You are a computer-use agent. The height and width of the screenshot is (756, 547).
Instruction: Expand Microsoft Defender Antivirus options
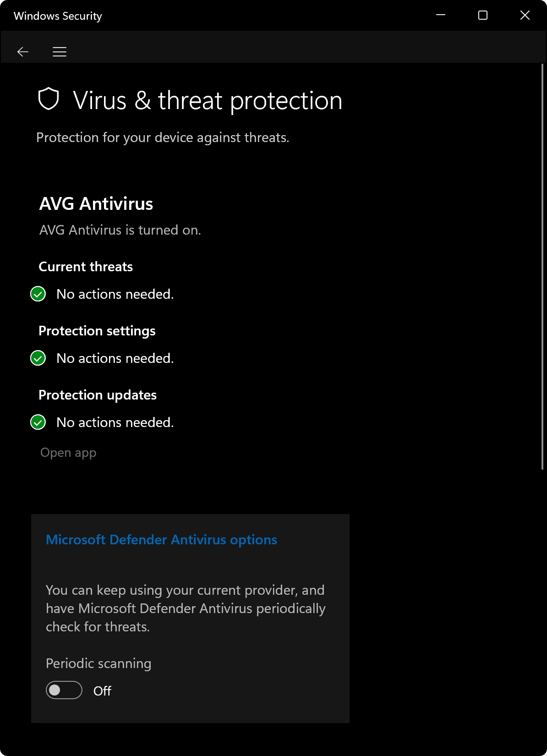162,540
